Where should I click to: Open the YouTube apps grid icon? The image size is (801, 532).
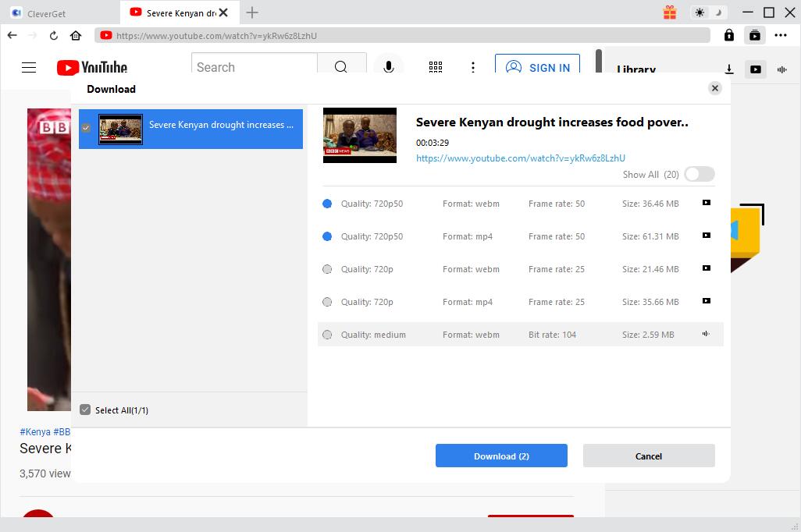click(x=436, y=68)
